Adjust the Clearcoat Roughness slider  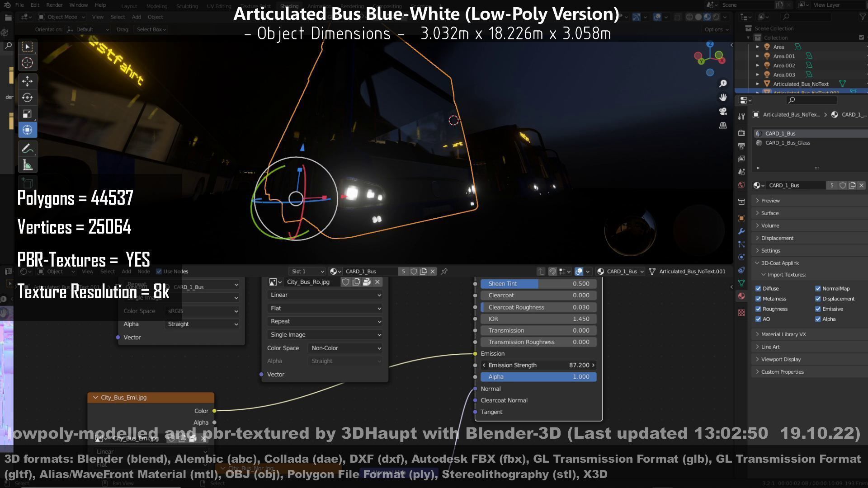point(538,307)
